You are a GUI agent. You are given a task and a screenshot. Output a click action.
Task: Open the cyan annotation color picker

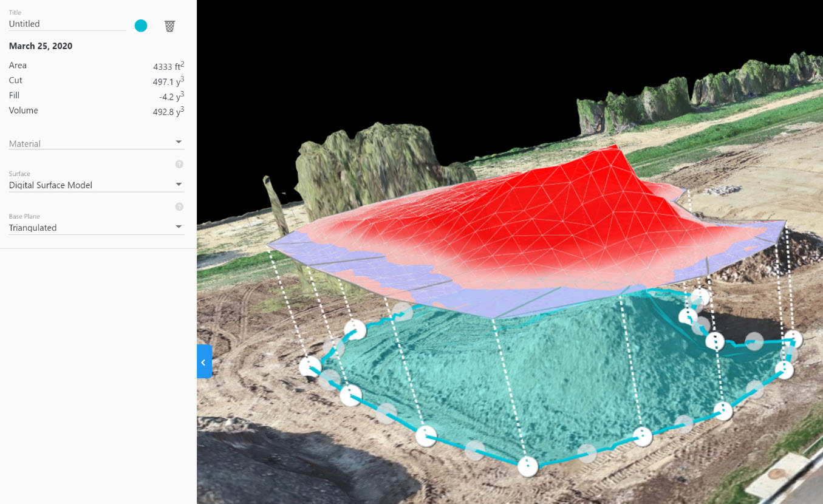[x=141, y=26]
